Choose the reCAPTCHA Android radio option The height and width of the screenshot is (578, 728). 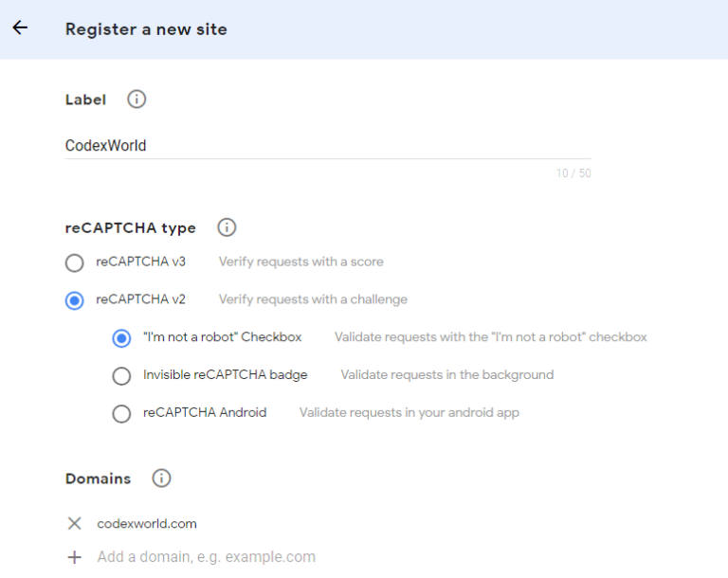(x=121, y=413)
